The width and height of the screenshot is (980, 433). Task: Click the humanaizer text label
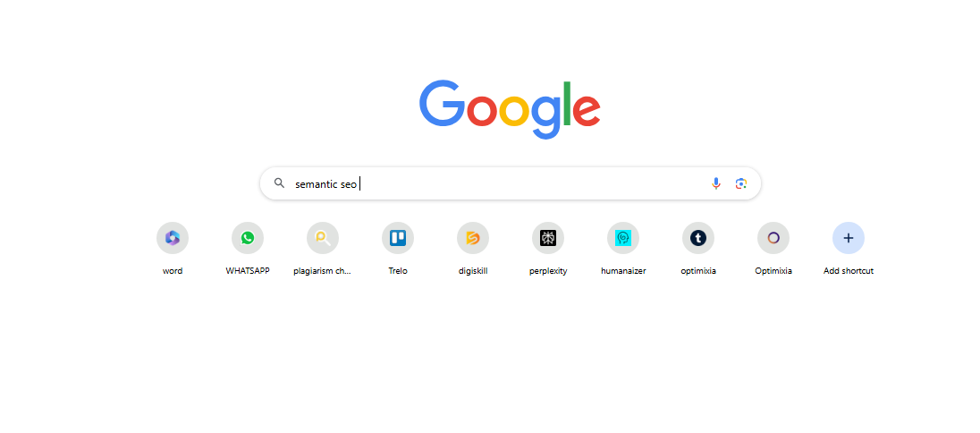623,271
